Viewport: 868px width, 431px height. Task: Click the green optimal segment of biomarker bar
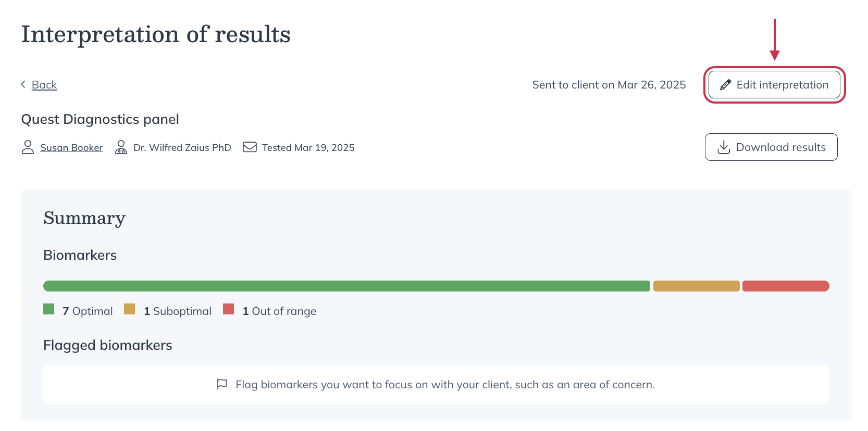pos(346,286)
